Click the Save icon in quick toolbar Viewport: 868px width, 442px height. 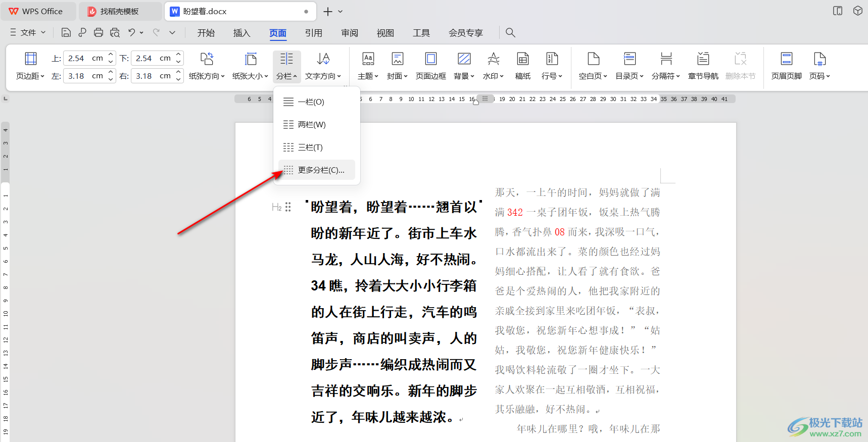(x=66, y=32)
